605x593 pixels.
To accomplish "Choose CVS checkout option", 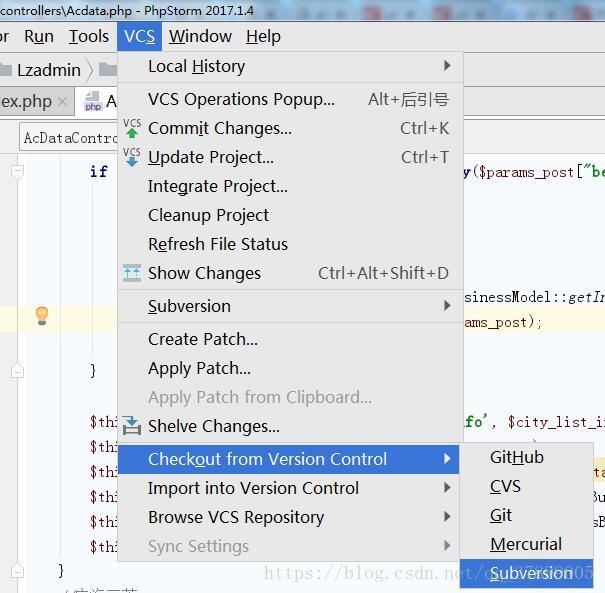I will click(x=526, y=487).
